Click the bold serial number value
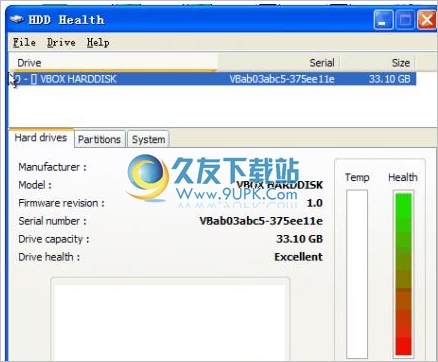438x362 pixels. [x=261, y=221]
